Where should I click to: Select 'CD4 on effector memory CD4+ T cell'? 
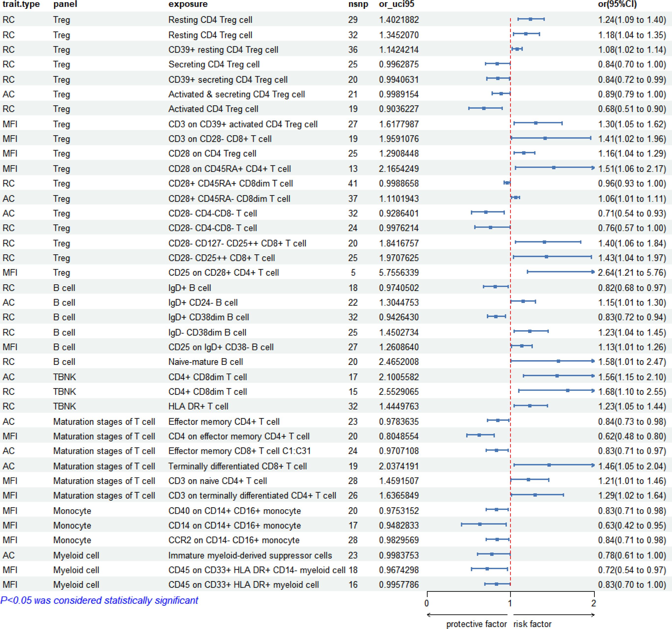pyautogui.click(x=239, y=436)
